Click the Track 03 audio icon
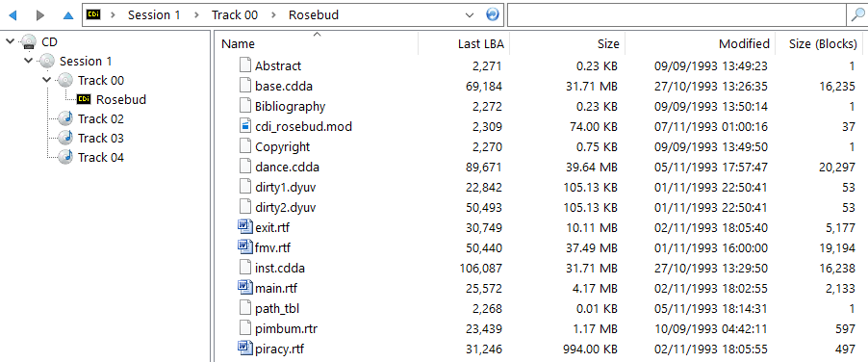Screen dimensions: 868x362 [65, 138]
